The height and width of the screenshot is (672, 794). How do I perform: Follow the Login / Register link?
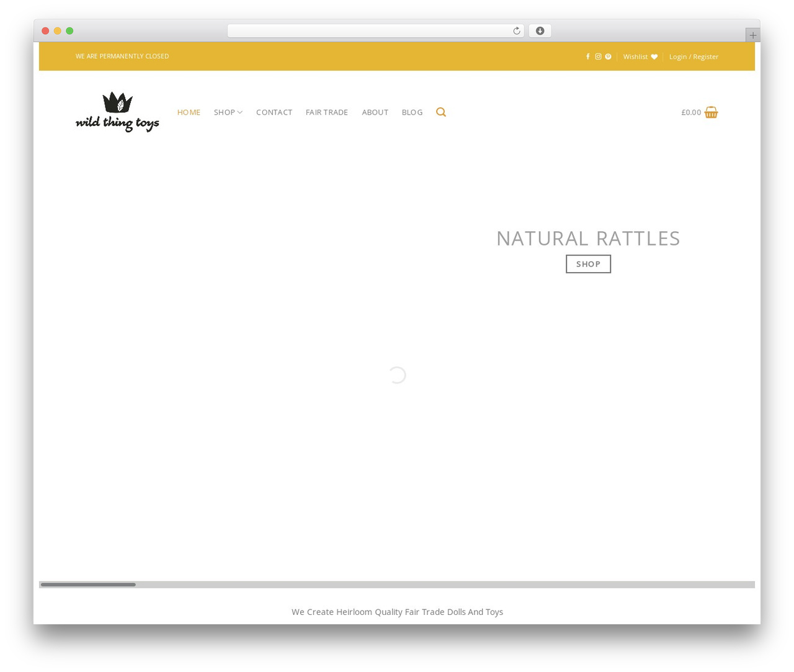coord(694,56)
